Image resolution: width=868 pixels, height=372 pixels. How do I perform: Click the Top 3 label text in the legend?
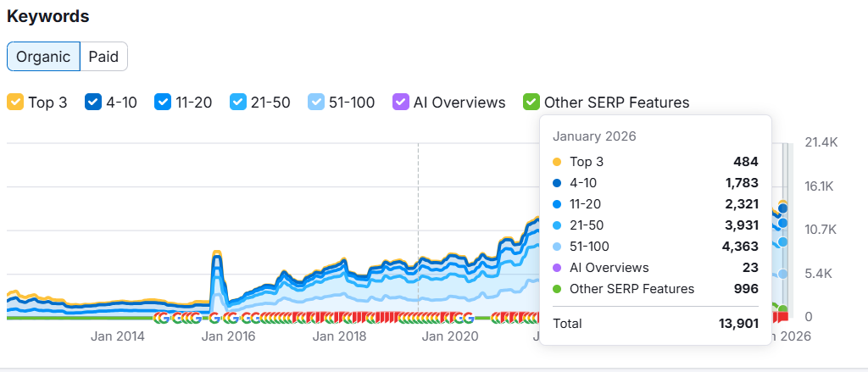click(47, 103)
